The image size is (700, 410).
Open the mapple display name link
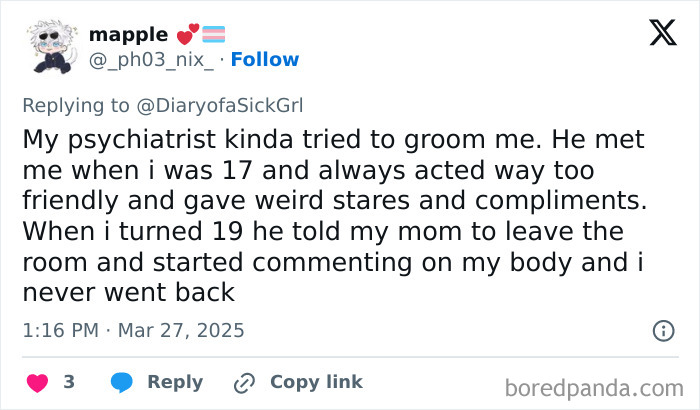pyautogui.click(x=127, y=35)
